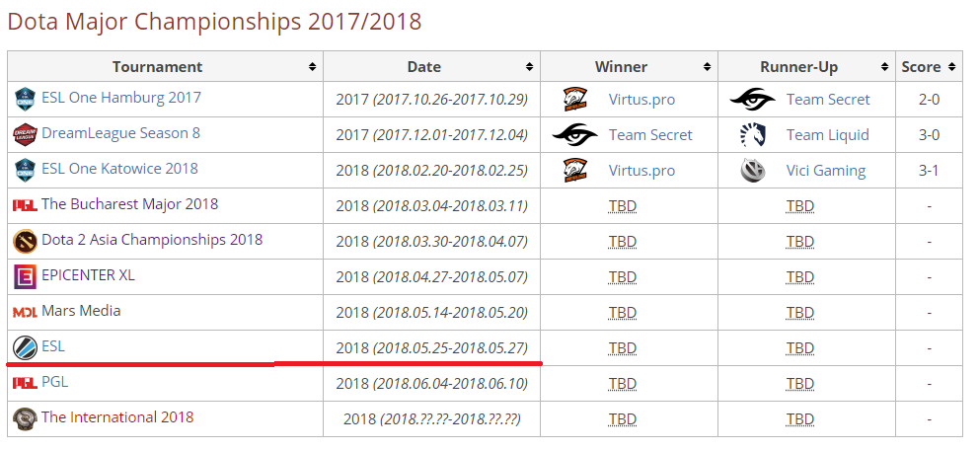The height and width of the screenshot is (451, 980).
Task: Click the Dota 2 Asia Championships icon
Action: [25, 241]
